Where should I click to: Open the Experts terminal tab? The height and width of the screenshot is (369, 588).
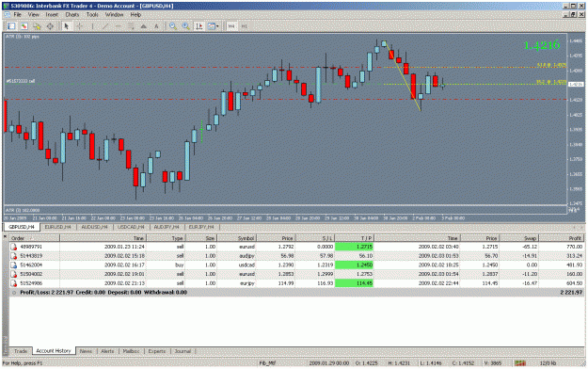(157, 351)
